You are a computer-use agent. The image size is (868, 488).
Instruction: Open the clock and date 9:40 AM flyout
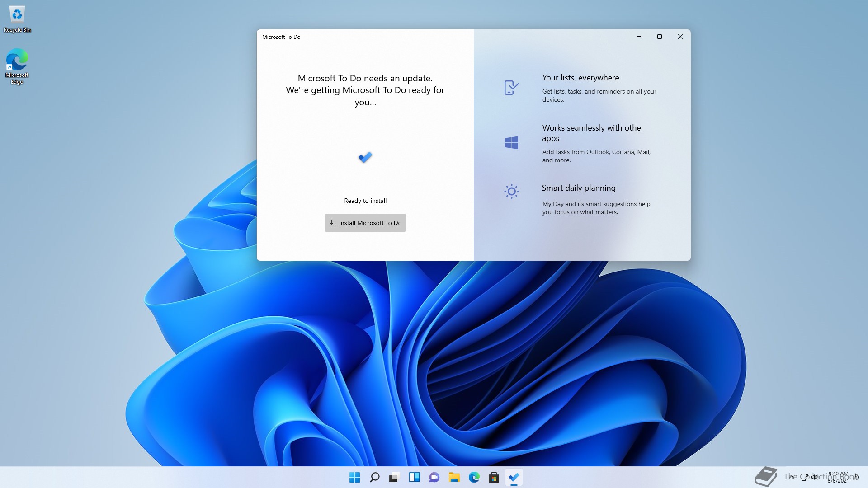click(838, 477)
